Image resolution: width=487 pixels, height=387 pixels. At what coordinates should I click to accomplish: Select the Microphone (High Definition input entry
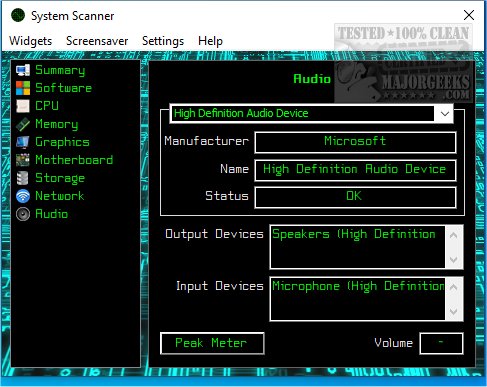[x=358, y=286]
